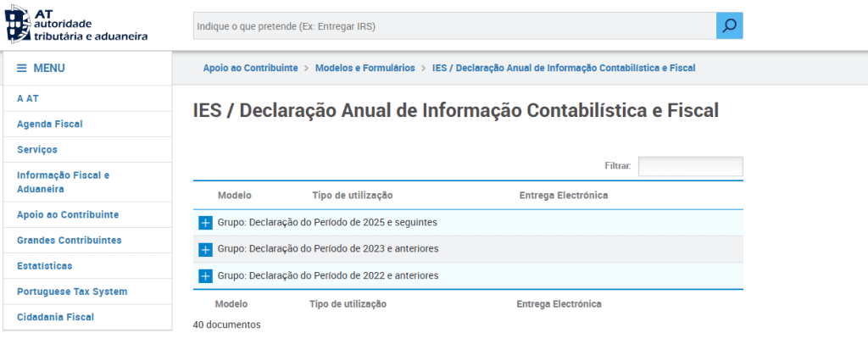868x344 pixels.
Task: Click the magnifying glass search button
Action: [729, 26]
